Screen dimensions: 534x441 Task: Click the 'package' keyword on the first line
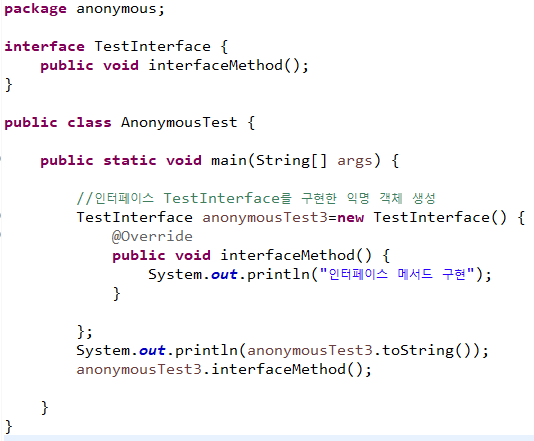(35, 9)
